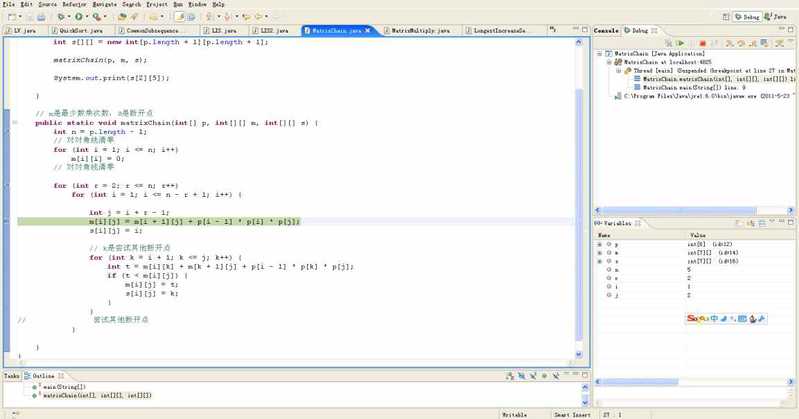The width and height of the screenshot is (799, 419).
Task: Click the Step Into debug icon
Action: [728, 43]
